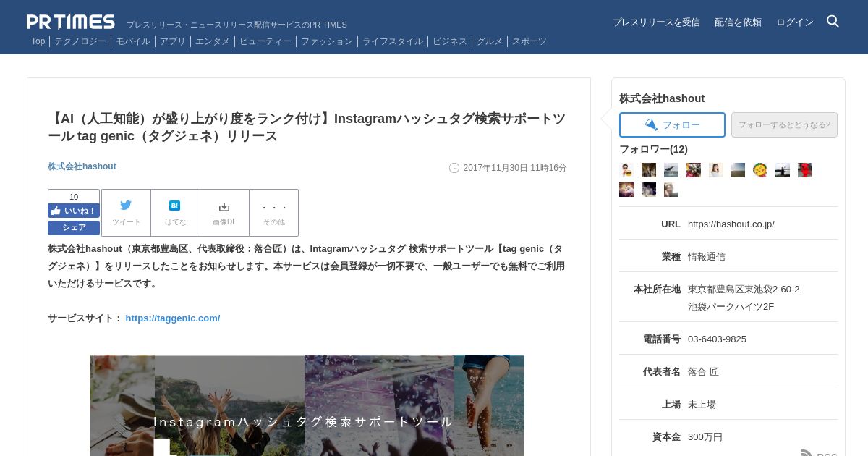
Task: Click the フォロー follow button
Action: click(x=672, y=124)
